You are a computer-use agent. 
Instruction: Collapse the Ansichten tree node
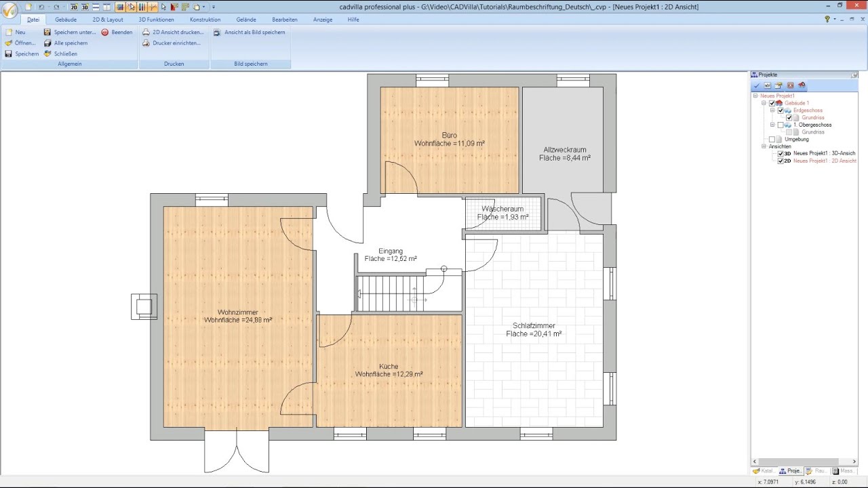coord(764,146)
